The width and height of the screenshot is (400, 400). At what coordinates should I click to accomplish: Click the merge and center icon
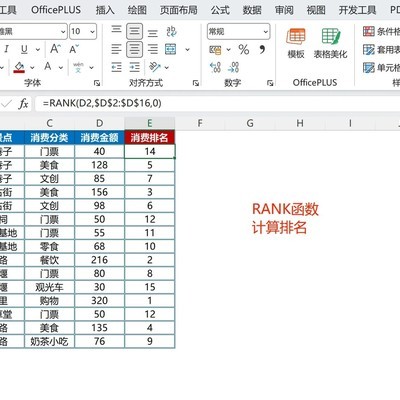[x=171, y=49]
